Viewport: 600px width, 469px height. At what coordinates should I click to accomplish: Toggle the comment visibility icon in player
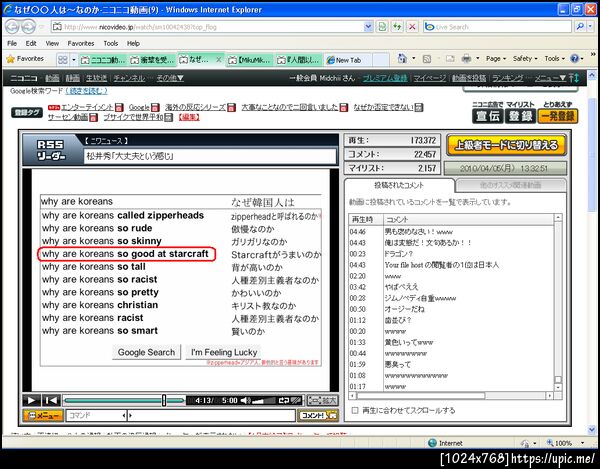coord(297,401)
